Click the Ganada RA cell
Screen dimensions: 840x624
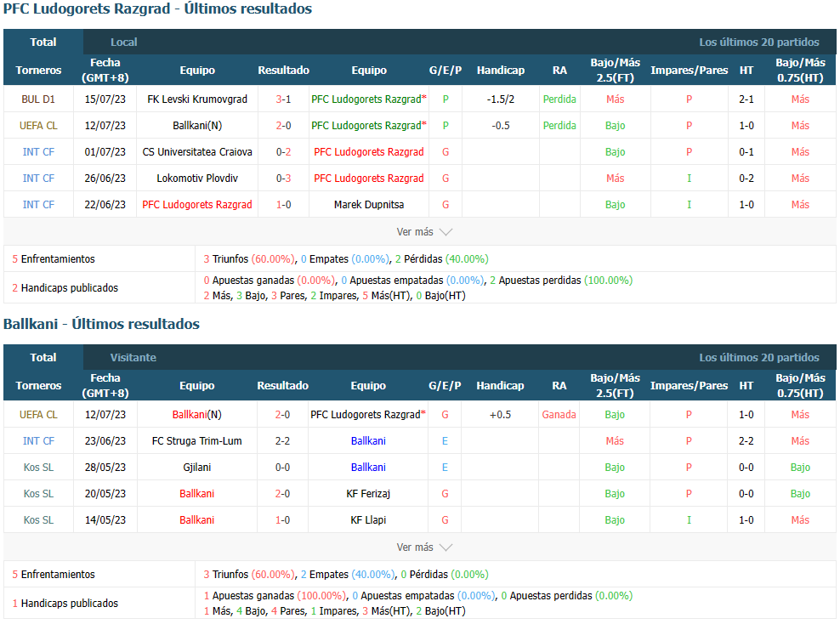point(559,415)
